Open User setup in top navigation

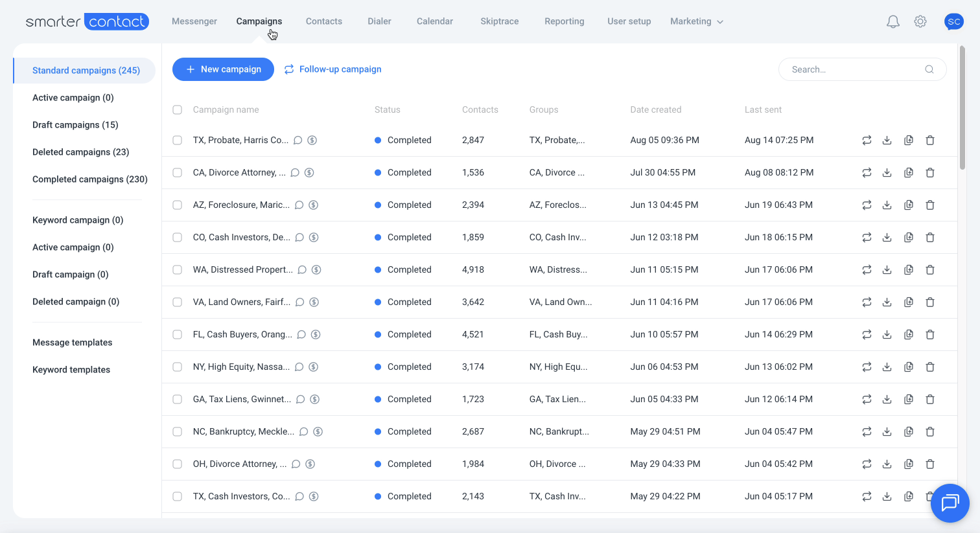pyautogui.click(x=629, y=21)
